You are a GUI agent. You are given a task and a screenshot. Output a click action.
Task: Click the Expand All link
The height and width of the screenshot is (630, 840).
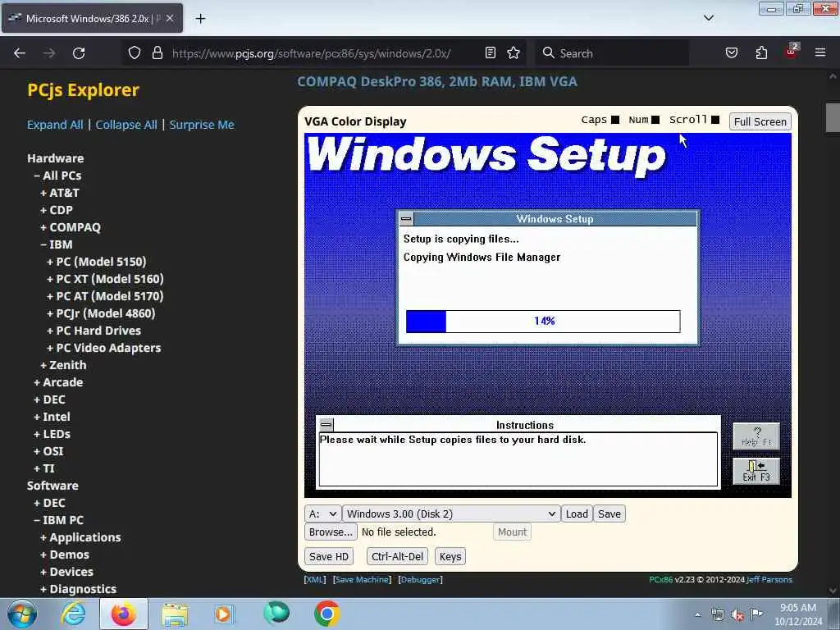click(x=55, y=125)
